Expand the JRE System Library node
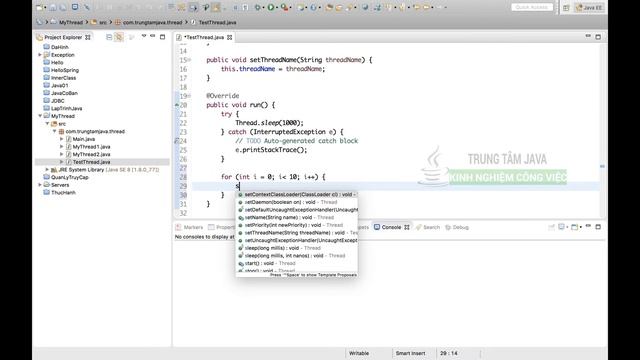640x360 pixels. (47, 169)
